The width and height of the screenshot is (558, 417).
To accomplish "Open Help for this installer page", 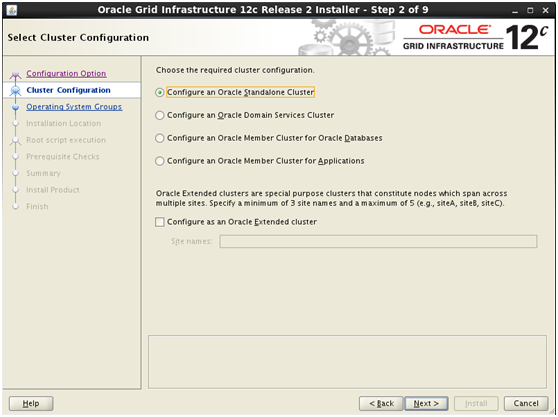I will (31, 403).
